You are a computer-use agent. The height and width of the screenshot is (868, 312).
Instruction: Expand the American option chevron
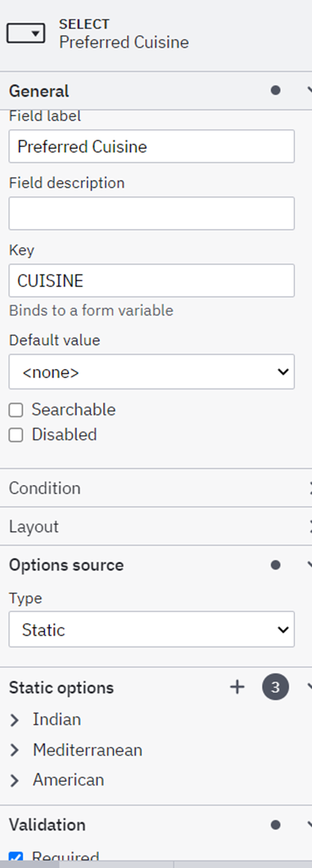point(15,781)
